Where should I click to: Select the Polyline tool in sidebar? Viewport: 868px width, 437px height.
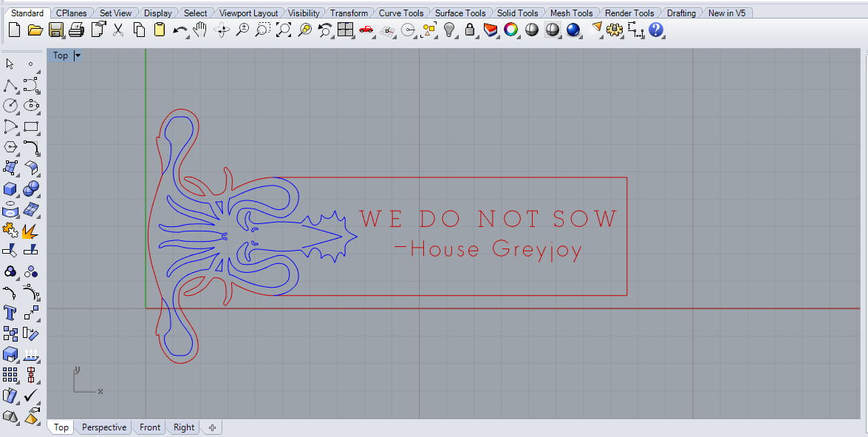10,85
